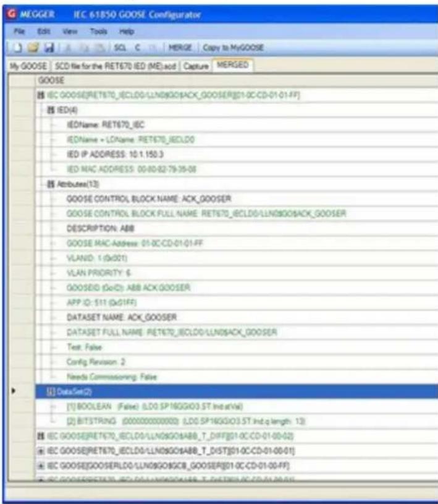Select the IEDName: RET670_IEC row
438x504 pixels.
click(x=237, y=125)
